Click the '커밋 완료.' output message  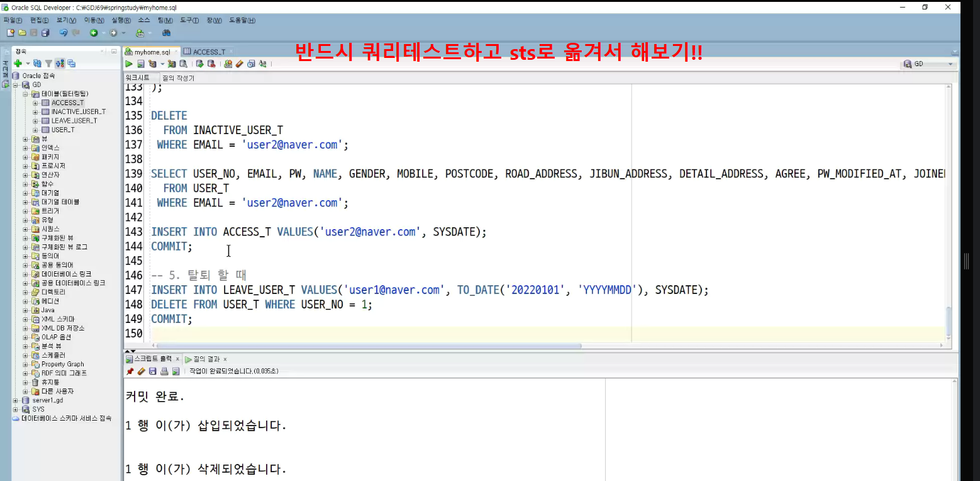(x=155, y=397)
